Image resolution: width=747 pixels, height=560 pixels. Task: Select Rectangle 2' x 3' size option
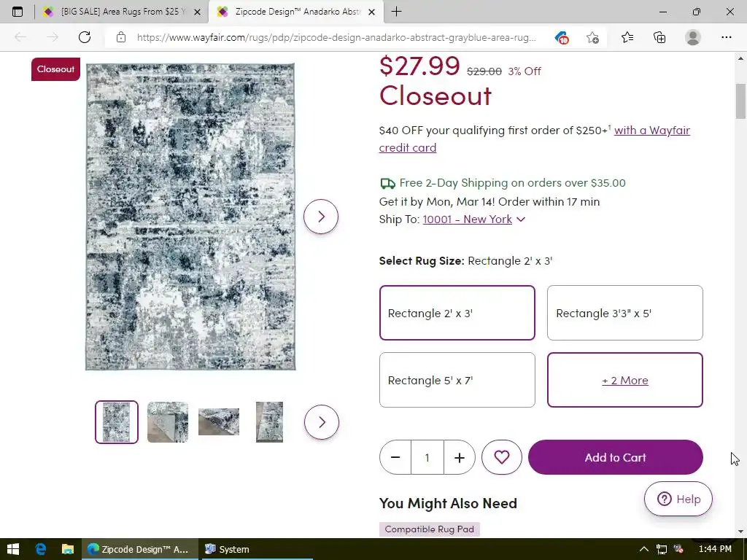[x=457, y=313]
